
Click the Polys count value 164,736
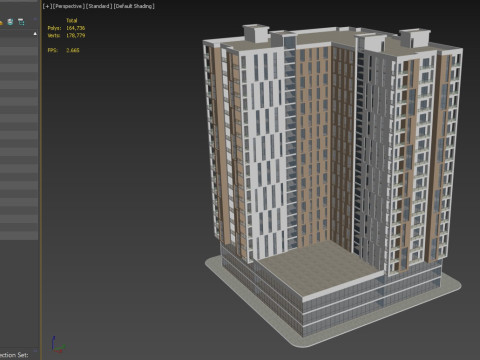tap(75, 28)
